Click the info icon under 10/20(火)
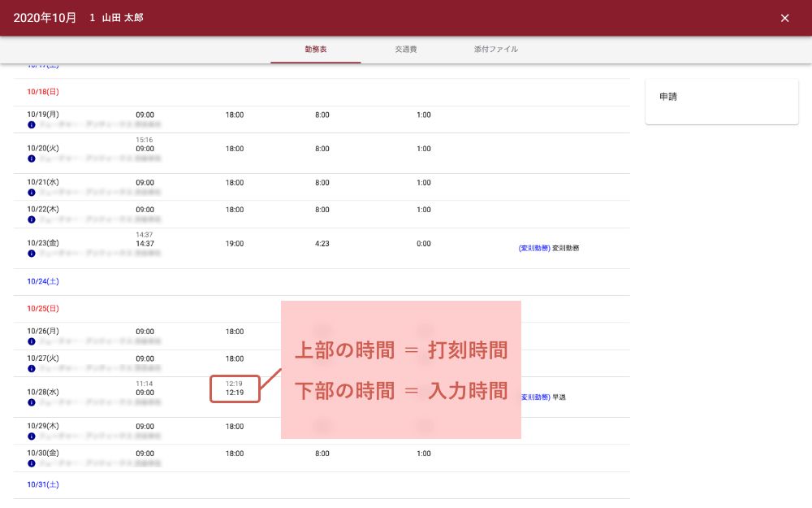812x508 pixels. coord(31,159)
